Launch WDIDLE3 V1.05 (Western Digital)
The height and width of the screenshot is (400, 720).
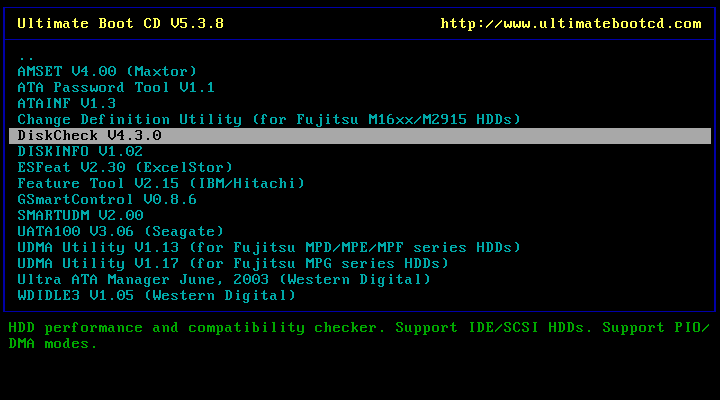point(156,296)
